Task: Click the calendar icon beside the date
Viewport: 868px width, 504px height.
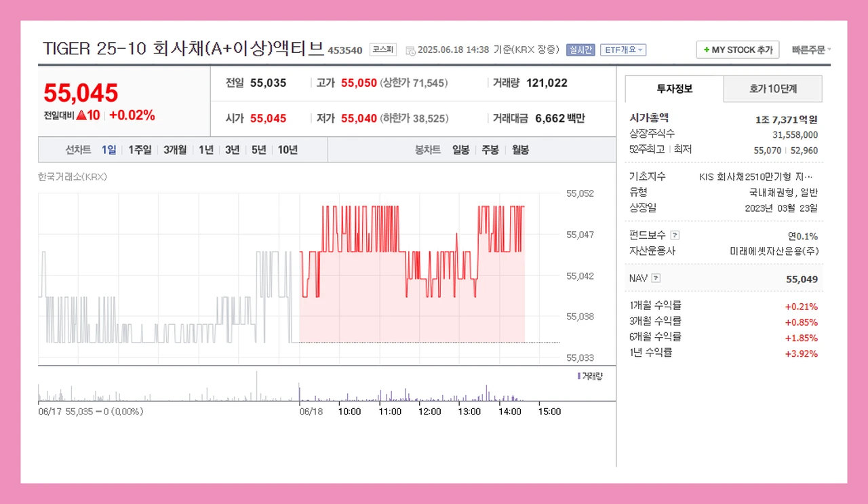Action: tap(410, 50)
